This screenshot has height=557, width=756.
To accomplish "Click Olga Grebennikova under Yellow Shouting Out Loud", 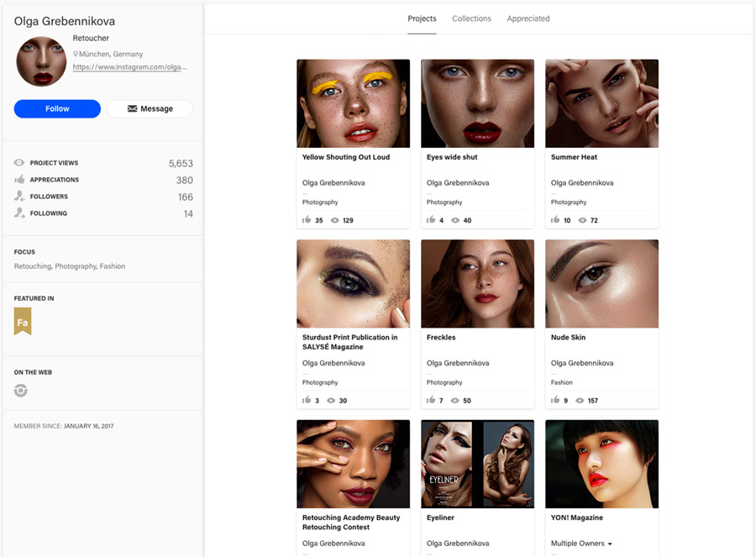I will 333,183.
